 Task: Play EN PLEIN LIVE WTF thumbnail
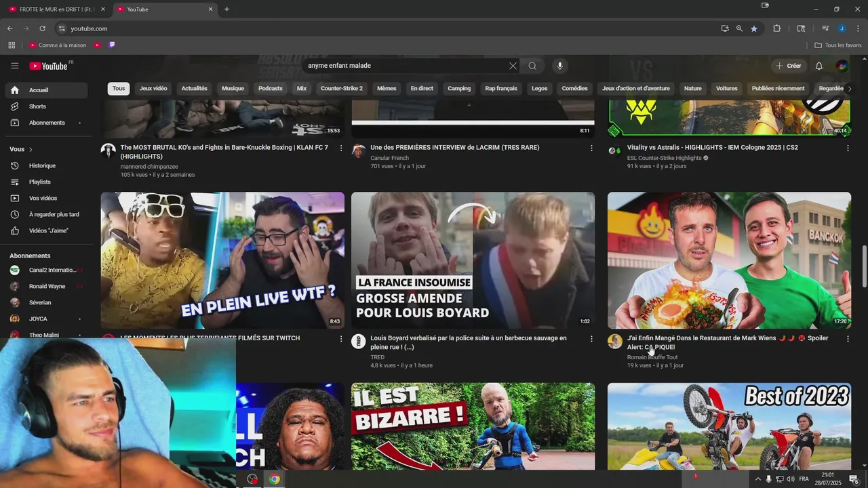pos(222,260)
